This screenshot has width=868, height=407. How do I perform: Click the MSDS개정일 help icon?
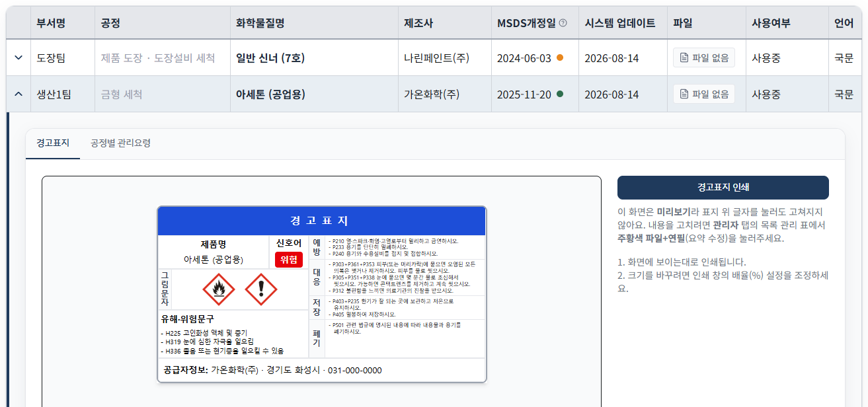tap(563, 23)
